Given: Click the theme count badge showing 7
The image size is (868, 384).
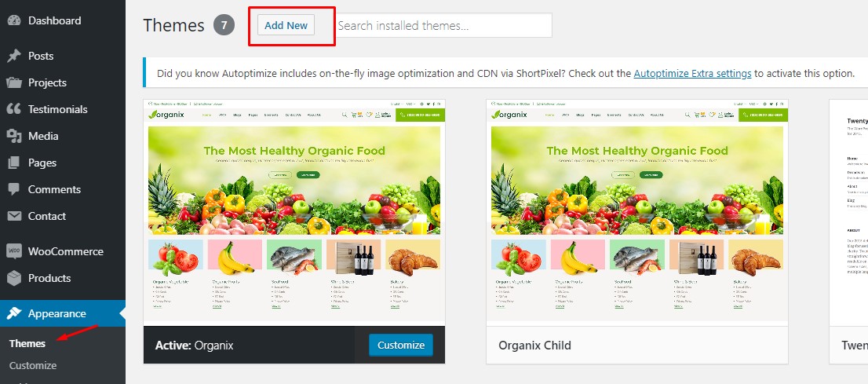Looking at the screenshot, I should [224, 25].
